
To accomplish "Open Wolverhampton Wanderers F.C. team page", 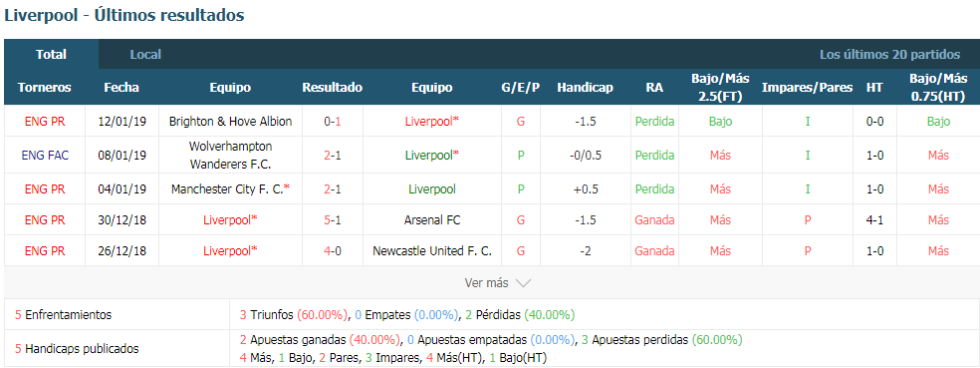I will pyautogui.click(x=231, y=156).
